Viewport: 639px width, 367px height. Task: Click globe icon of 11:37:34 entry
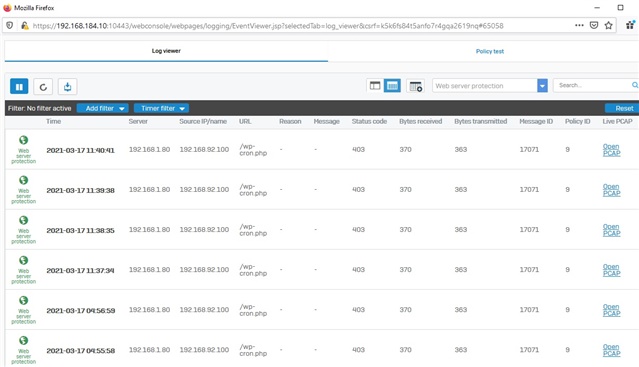pyautogui.click(x=24, y=260)
